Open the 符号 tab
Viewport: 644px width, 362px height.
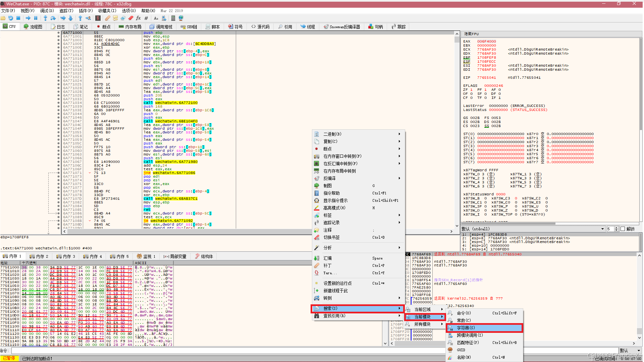tap(235, 27)
